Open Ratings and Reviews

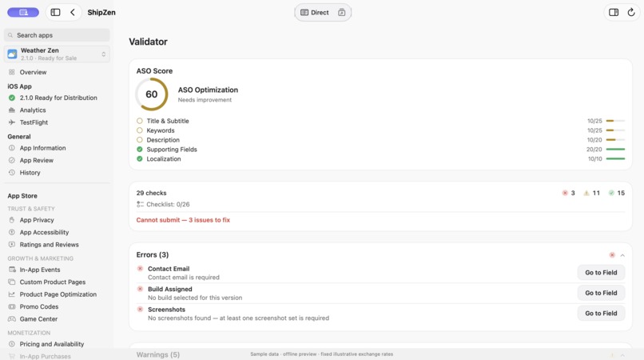(49, 244)
